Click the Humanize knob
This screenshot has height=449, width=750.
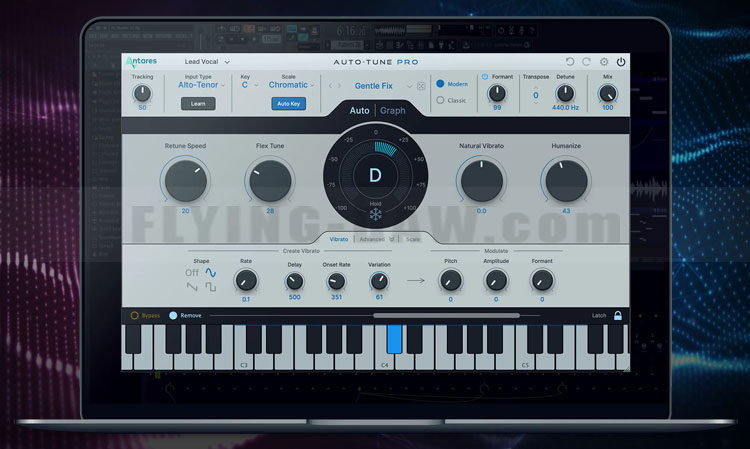pyautogui.click(x=566, y=181)
